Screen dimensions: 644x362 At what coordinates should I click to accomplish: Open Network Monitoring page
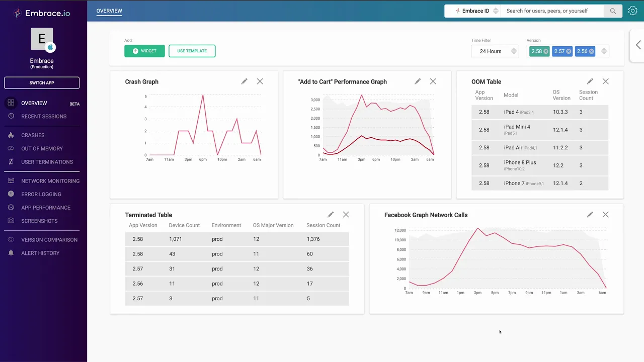50,181
